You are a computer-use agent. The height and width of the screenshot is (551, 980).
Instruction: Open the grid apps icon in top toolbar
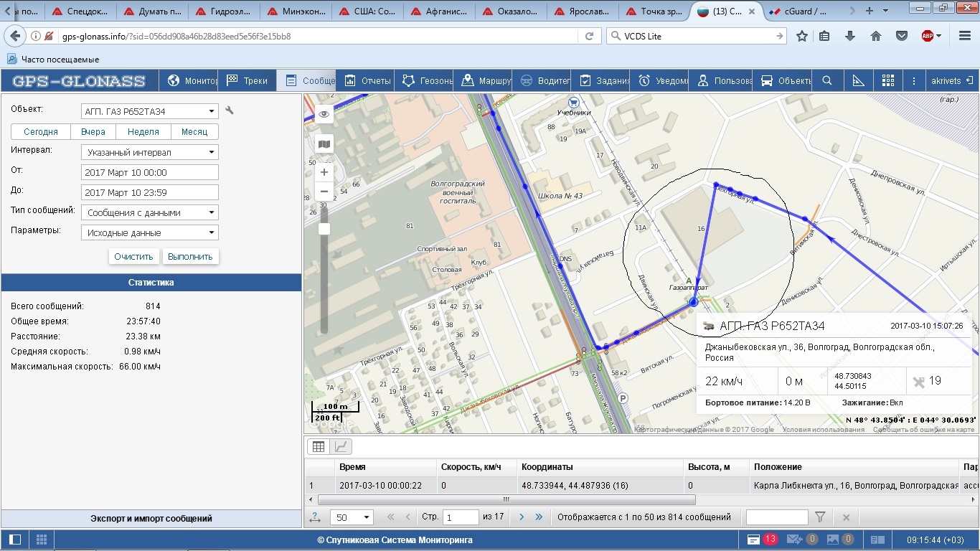(888, 80)
